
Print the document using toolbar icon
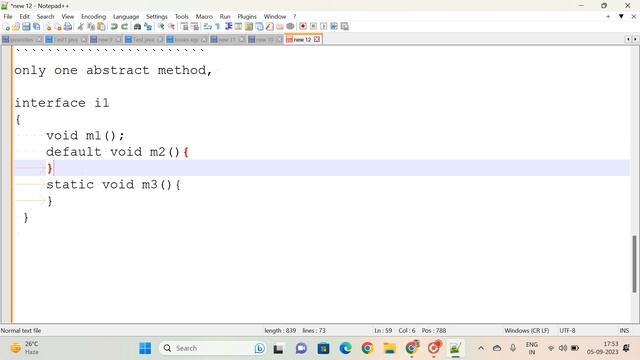point(68,27)
